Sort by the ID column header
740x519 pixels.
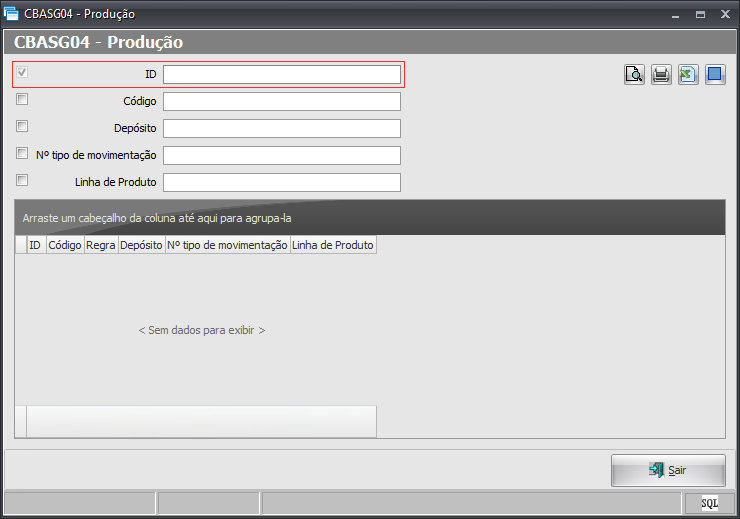(36, 245)
